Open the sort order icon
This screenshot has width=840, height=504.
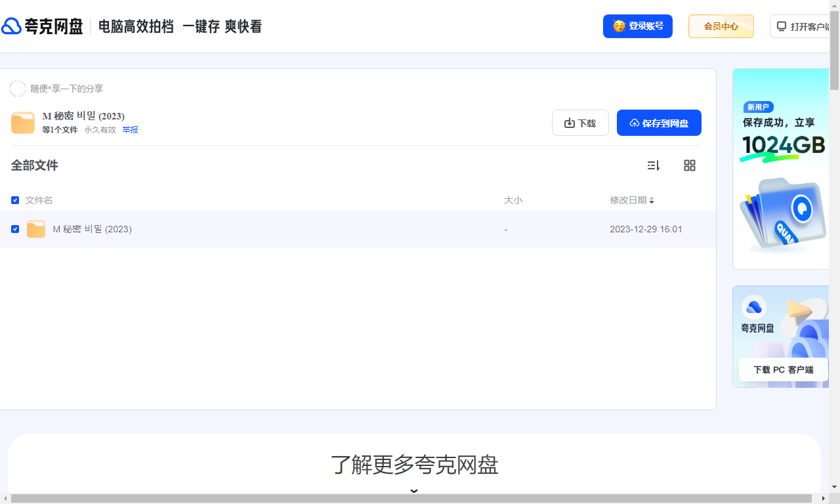pos(653,165)
